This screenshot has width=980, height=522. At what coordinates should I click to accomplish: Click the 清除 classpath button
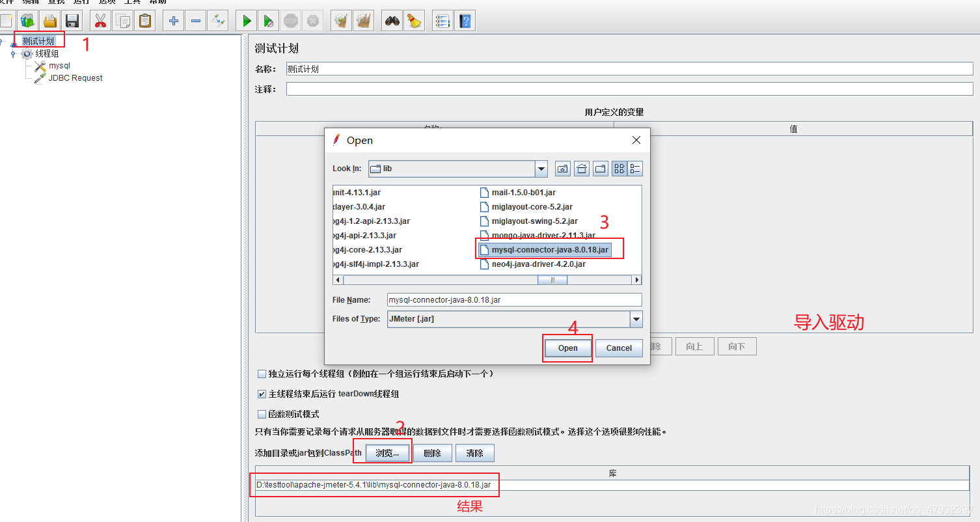click(x=475, y=453)
